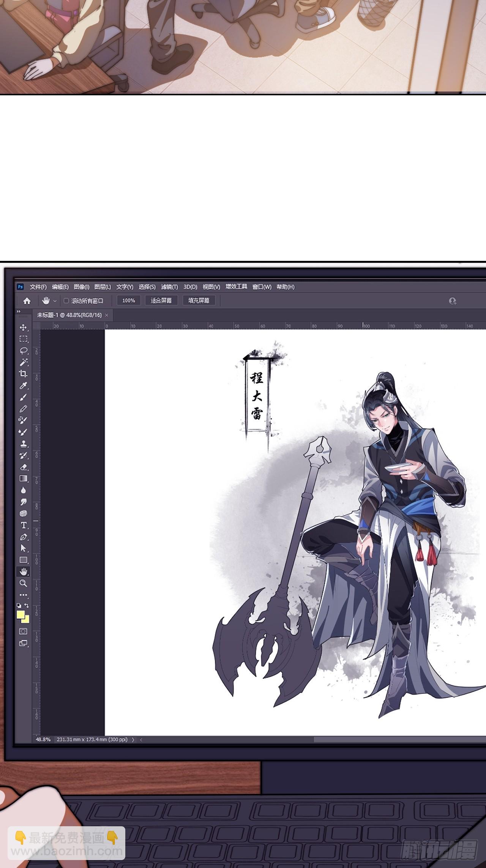
Task: Activate the Crop tool
Action: [x=23, y=374]
